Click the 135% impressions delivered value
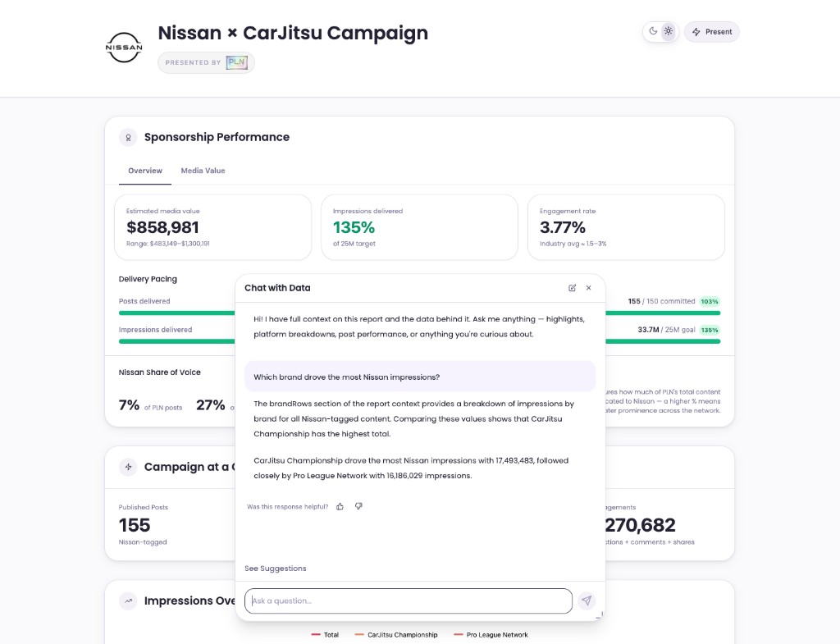Viewport: 840px width, 644px height. (354, 227)
